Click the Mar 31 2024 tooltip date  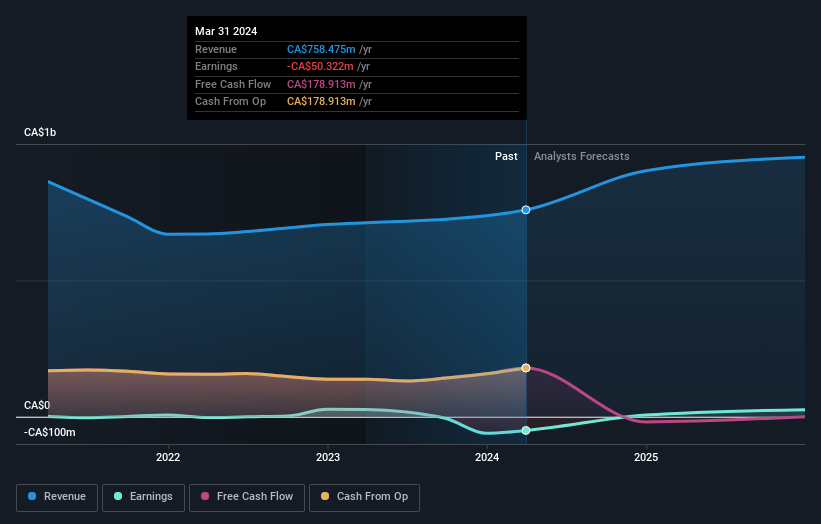(226, 31)
